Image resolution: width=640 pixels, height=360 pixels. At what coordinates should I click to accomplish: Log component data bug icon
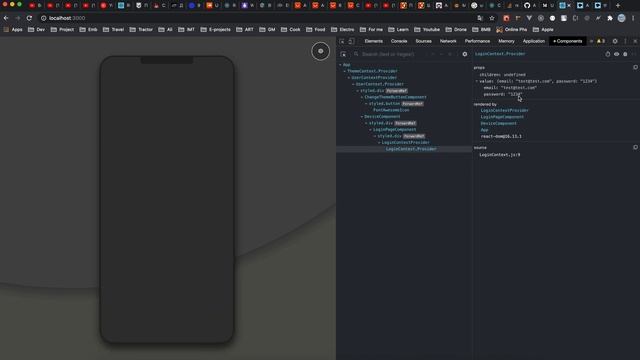(x=625, y=54)
